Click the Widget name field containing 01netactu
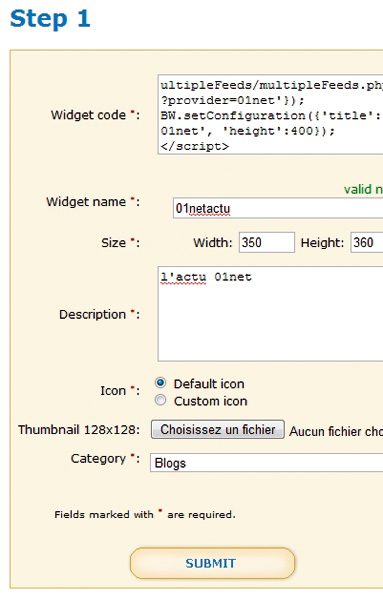383x600 pixels. click(x=278, y=208)
